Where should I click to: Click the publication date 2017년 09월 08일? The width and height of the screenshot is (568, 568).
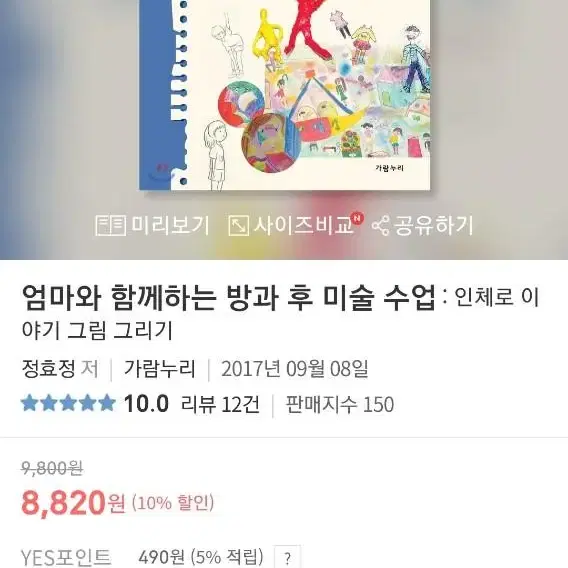coord(295,369)
